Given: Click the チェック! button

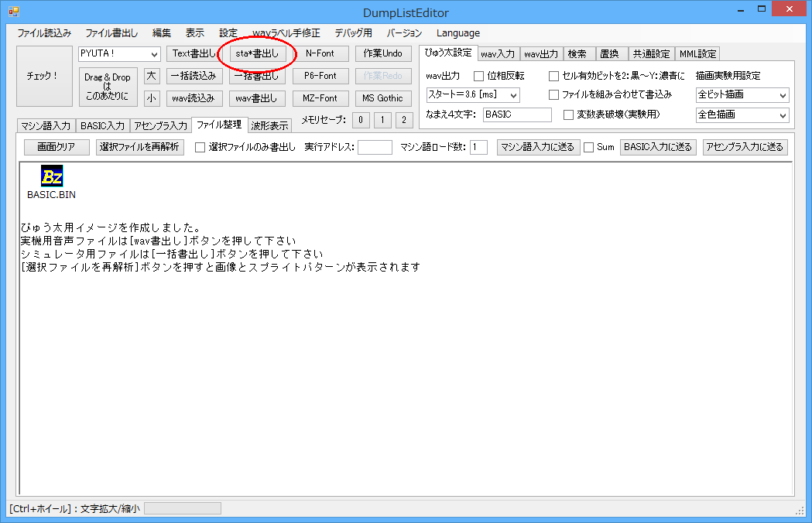Looking at the screenshot, I should pyautogui.click(x=44, y=76).
